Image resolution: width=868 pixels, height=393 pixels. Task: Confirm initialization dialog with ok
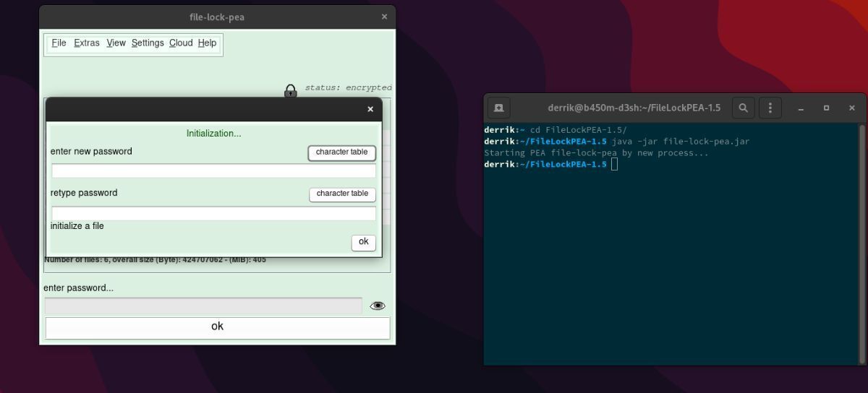click(364, 242)
